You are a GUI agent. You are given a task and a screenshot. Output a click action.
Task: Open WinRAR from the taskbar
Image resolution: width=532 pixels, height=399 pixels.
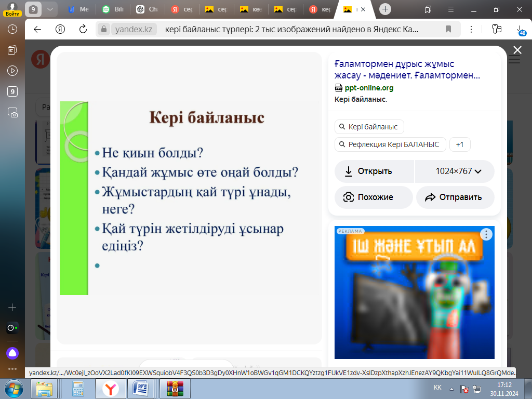tap(175, 388)
